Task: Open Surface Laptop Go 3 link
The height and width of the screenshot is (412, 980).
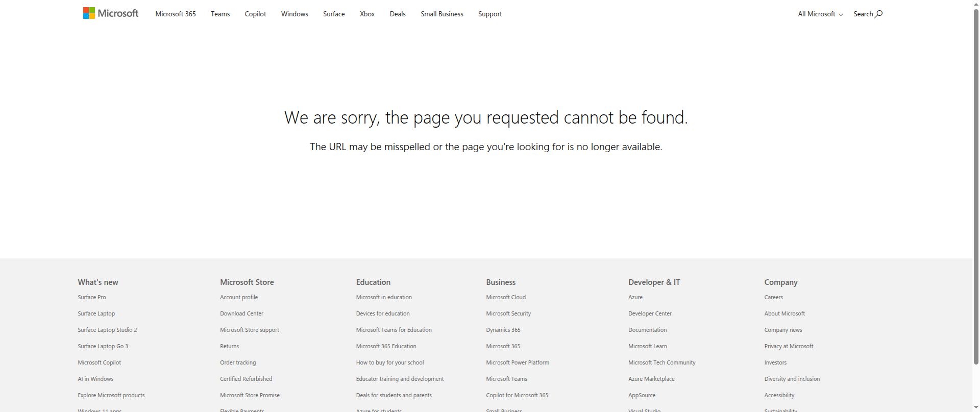Action: click(103, 346)
